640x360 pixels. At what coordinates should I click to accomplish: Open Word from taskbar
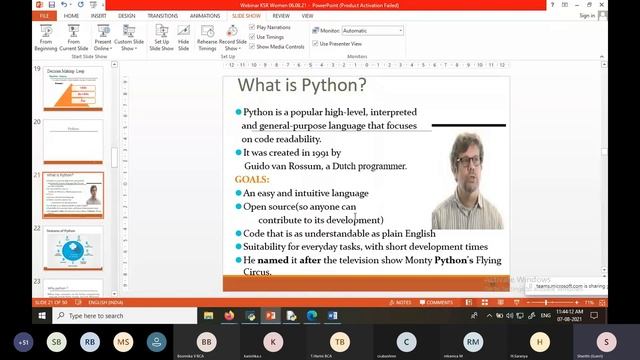click(x=333, y=316)
